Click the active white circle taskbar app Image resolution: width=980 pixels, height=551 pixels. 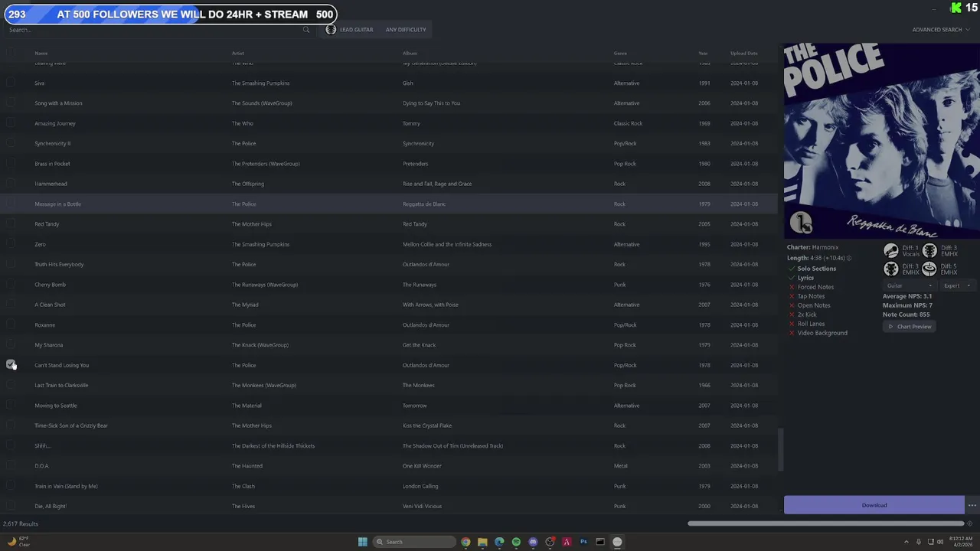coord(617,542)
